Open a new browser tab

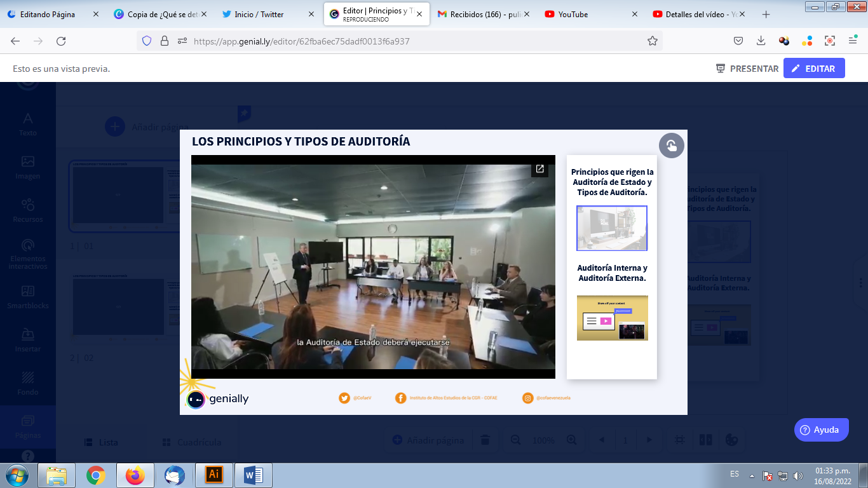pyautogui.click(x=766, y=14)
